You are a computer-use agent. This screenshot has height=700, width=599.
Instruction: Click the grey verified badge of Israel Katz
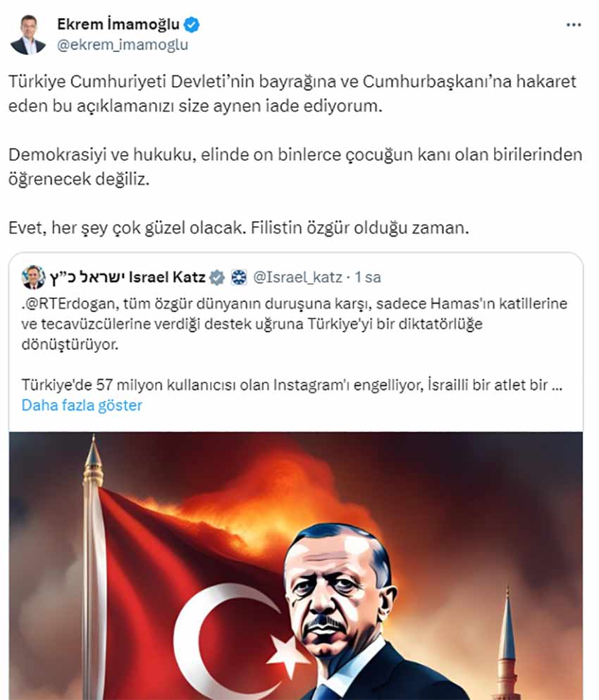[218, 277]
